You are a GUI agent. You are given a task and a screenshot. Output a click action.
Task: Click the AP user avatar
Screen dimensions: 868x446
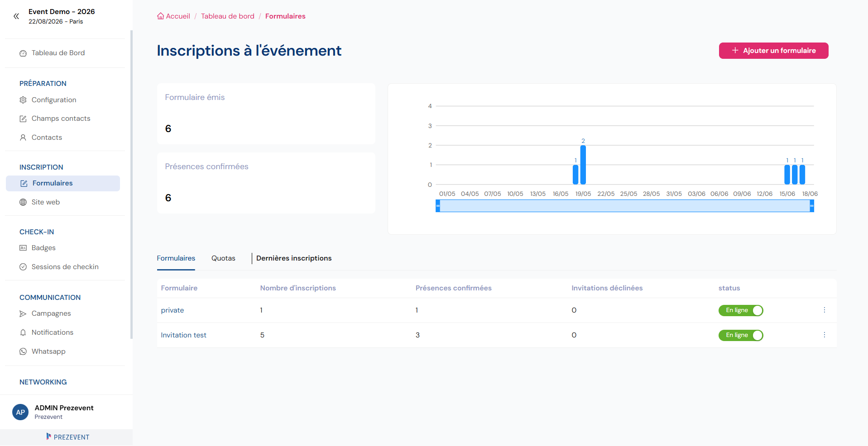pos(20,412)
